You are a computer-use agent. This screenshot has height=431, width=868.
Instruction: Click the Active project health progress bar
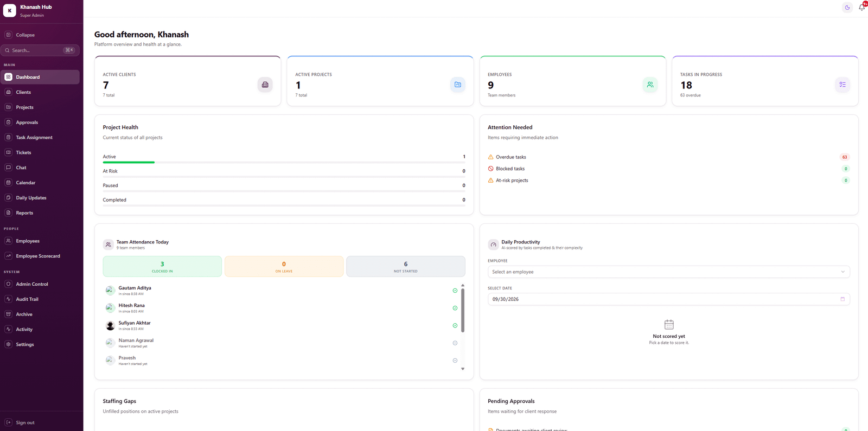pos(284,162)
